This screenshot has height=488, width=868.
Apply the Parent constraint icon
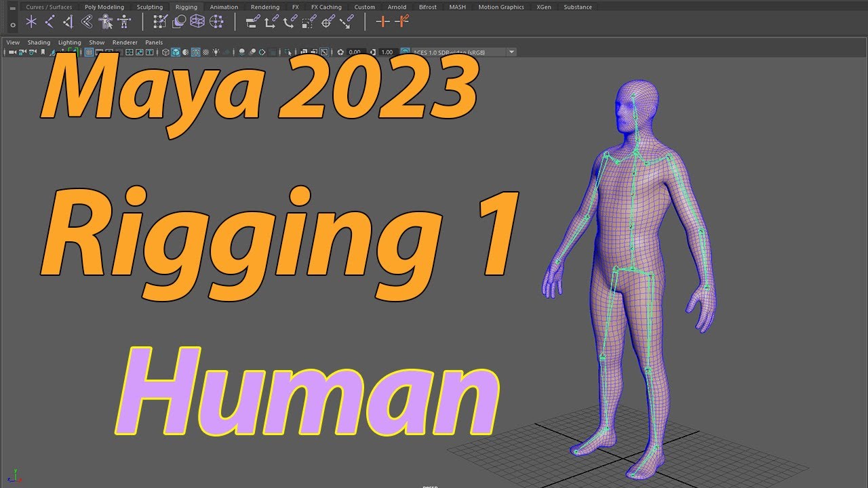click(252, 22)
